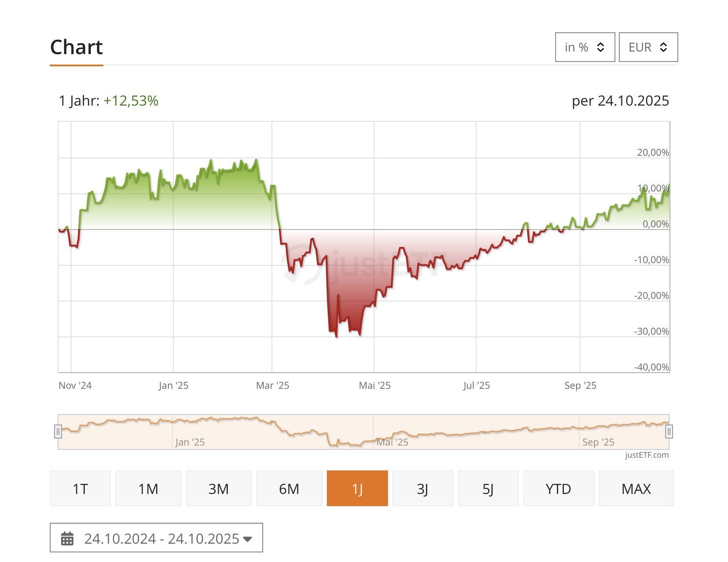Click the Chart section heading tab

[76, 47]
